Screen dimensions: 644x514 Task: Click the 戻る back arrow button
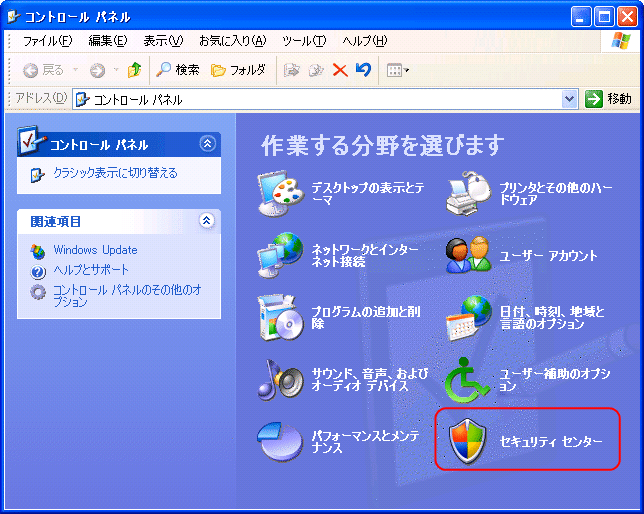[x=44, y=70]
